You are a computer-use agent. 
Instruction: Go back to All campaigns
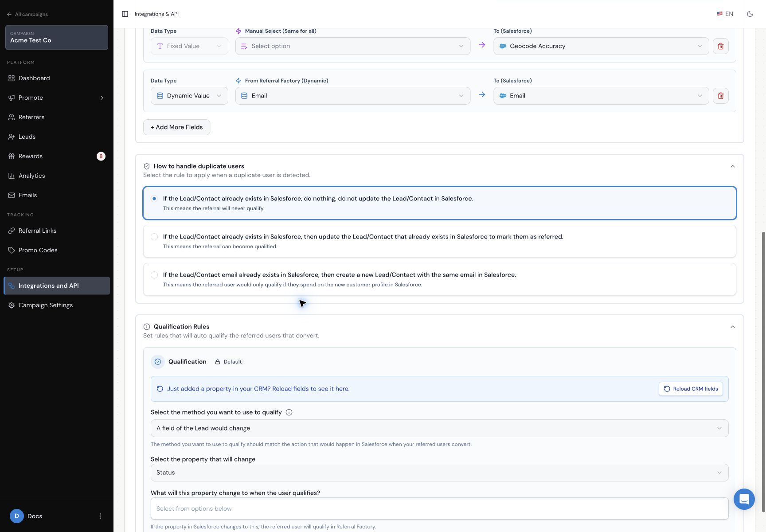click(27, 14)
